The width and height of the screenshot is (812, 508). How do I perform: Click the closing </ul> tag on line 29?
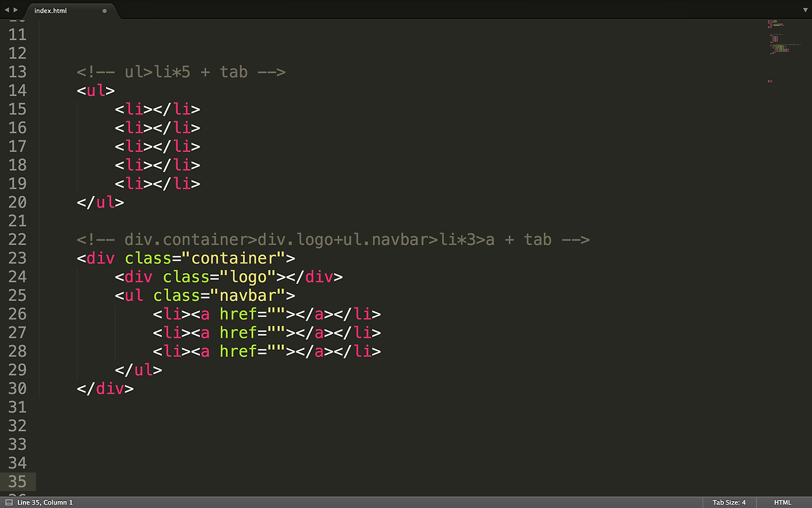point(138,370)
